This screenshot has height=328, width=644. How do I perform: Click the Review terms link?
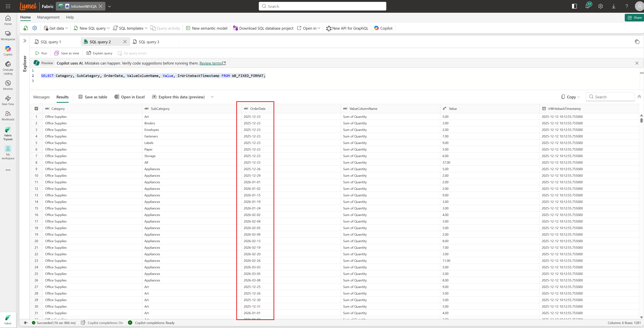point(210,63)
